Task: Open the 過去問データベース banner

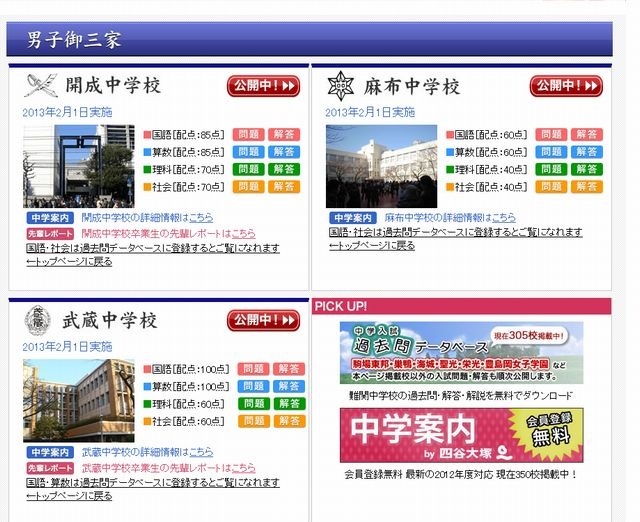Action: point(461,353)
